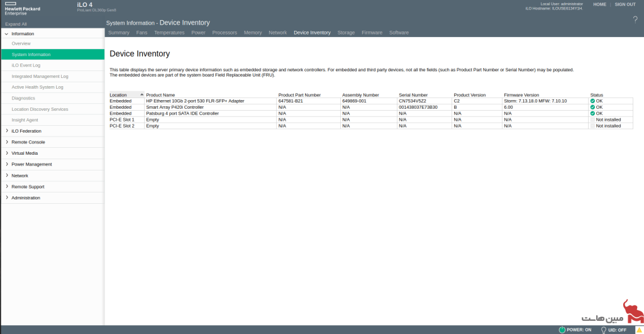Open the Firmware tab
Image resolution: width=644 pixels, height=334 pixels.
click(x=372, y=33)
